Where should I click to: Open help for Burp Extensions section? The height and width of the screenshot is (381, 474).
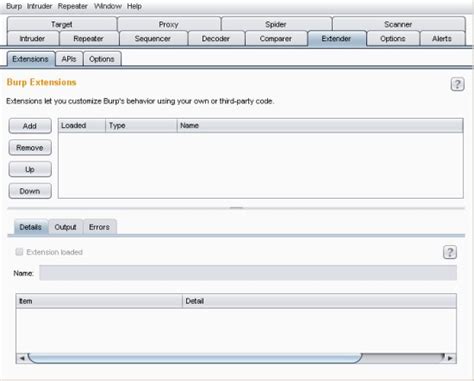[x=457, y=84]
